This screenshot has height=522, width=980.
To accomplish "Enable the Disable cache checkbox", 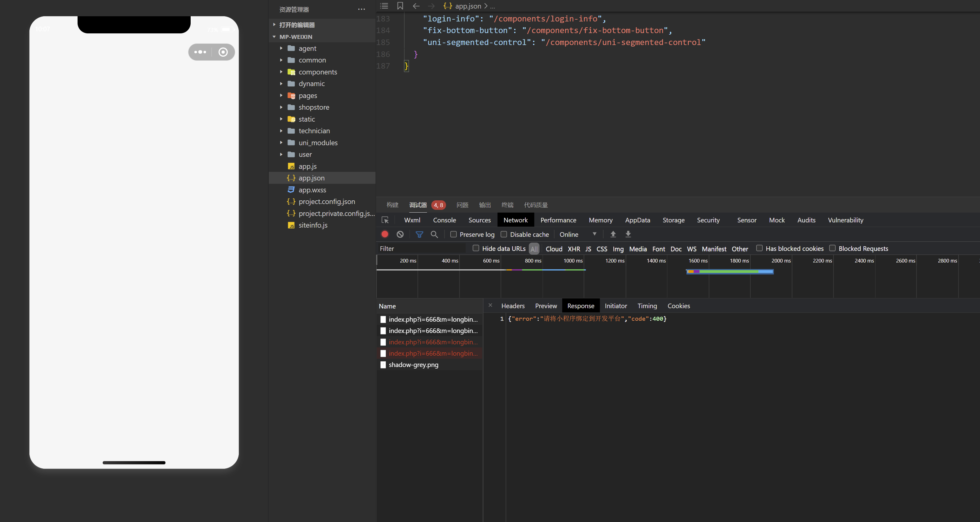I will pos(504,234).
